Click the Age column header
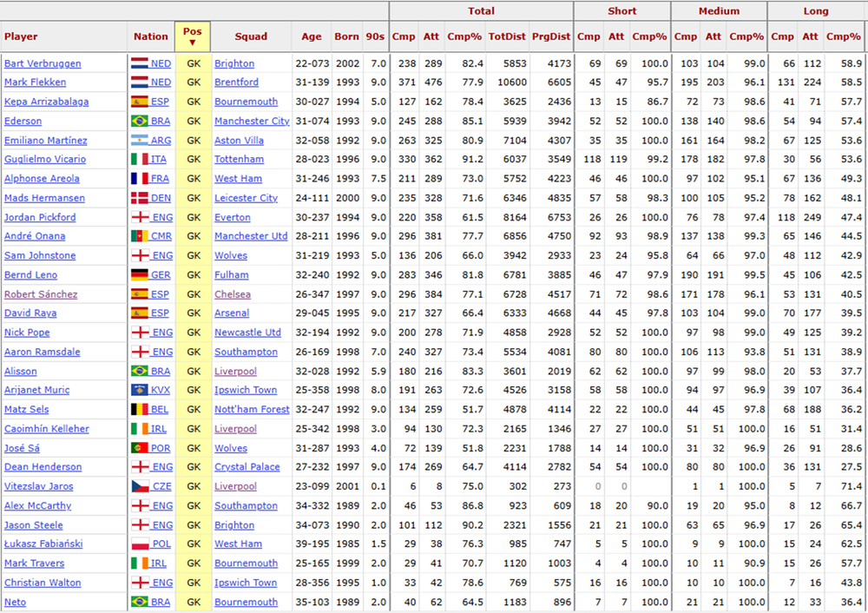Screen dimensions: 868x613 311,36
